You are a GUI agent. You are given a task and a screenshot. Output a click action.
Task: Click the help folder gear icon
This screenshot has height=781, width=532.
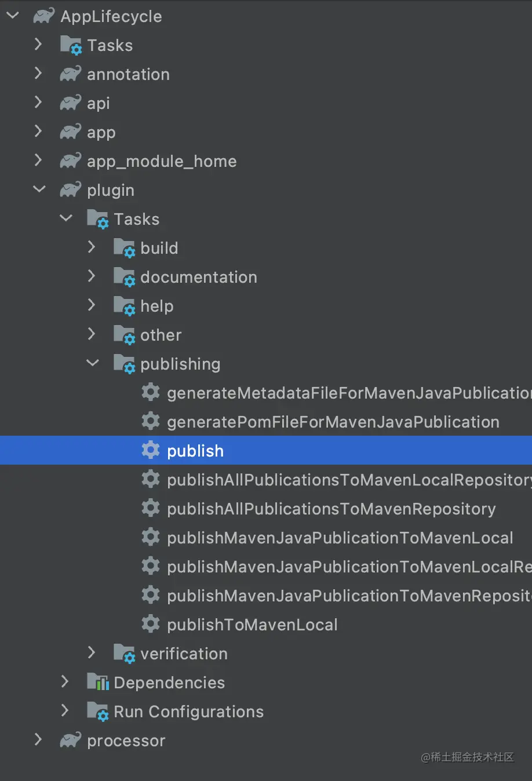(x=125, y=306)
